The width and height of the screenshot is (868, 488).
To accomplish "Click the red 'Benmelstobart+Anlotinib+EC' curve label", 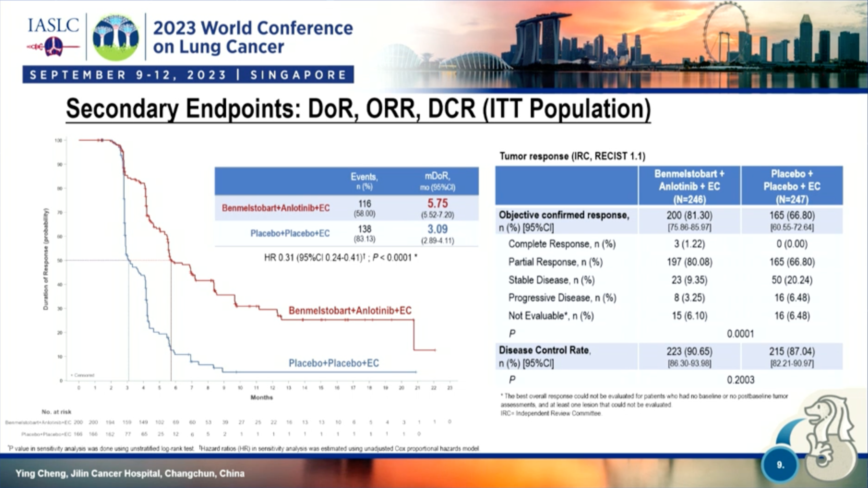I will point(350,310).
